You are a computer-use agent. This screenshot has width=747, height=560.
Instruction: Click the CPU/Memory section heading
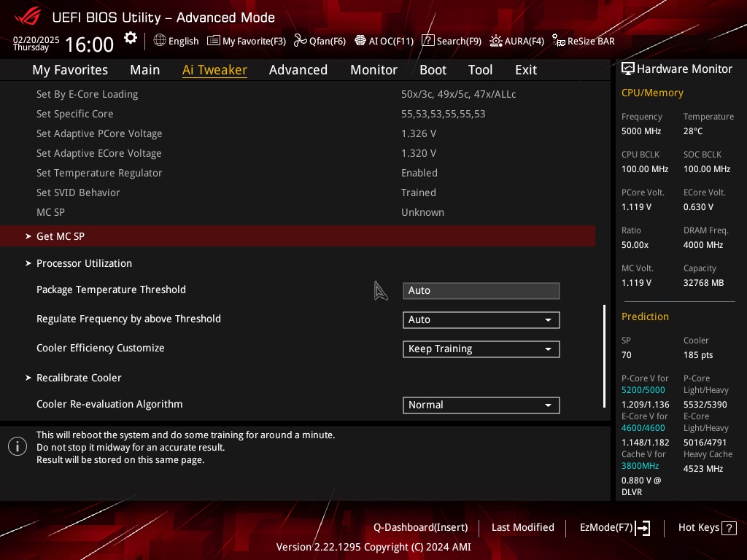click(x=652, y=93)
